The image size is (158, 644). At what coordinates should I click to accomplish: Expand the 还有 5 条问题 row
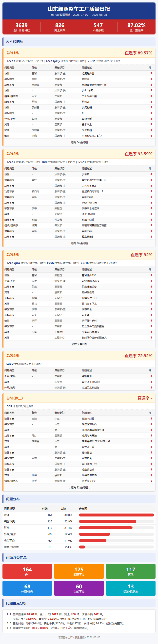[79, 344]
